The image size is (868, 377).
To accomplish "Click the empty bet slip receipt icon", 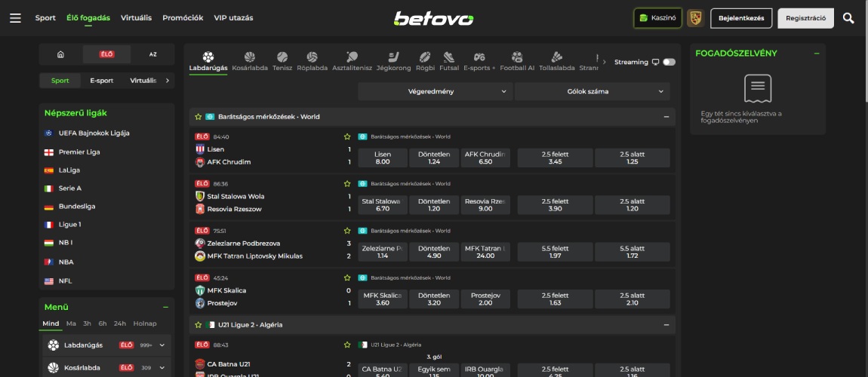I will tap(758, 88).
